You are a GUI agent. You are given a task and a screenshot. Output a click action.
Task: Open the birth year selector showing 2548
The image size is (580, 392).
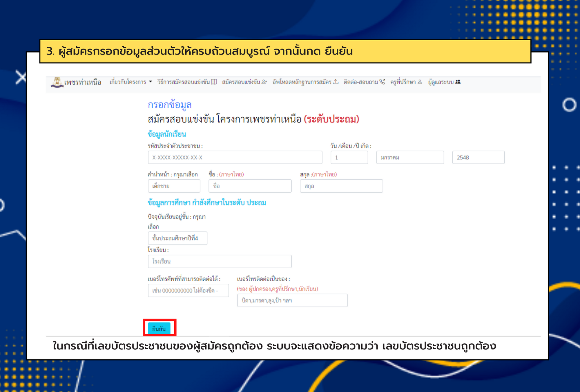click(478, 157)
